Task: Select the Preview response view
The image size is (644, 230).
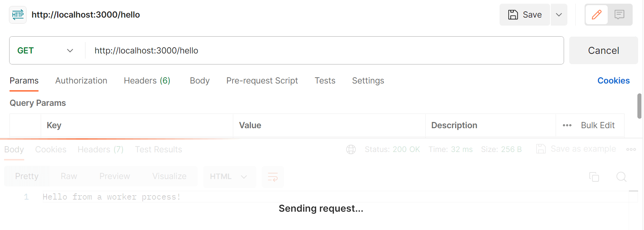Action: click(x=114, y=177)
